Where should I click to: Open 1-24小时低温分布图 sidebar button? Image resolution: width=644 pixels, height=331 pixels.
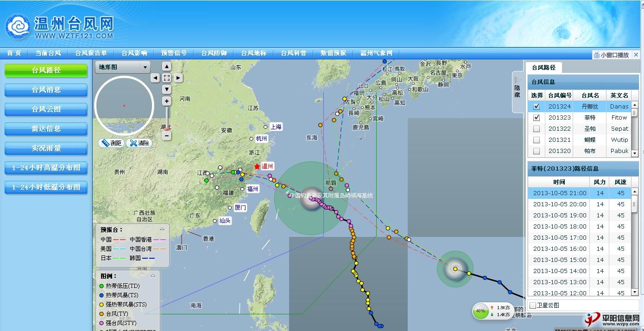[x=46, y=187]
